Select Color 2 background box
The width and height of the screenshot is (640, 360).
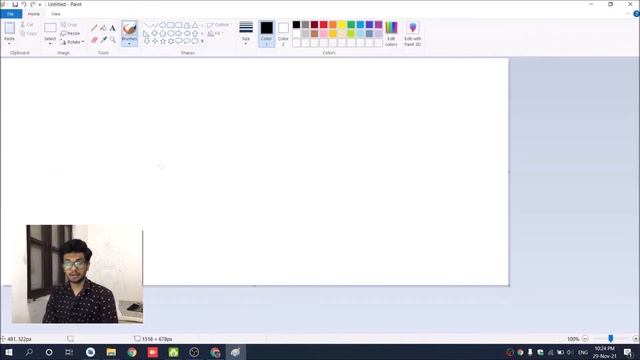click(283, 33)
